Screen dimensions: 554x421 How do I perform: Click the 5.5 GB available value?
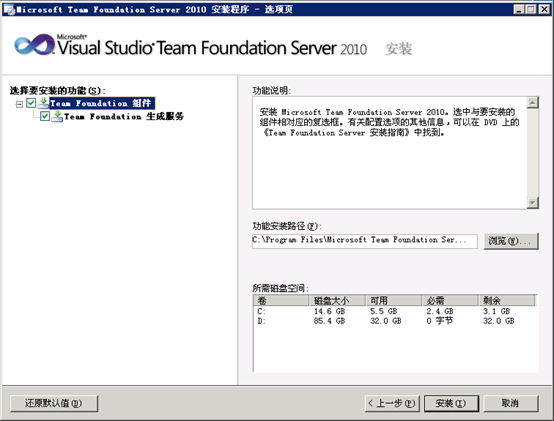coord(384,312)
